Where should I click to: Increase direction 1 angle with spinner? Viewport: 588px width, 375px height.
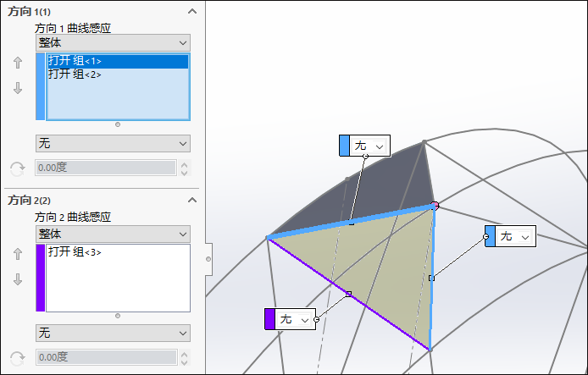[x=184, y=164]
